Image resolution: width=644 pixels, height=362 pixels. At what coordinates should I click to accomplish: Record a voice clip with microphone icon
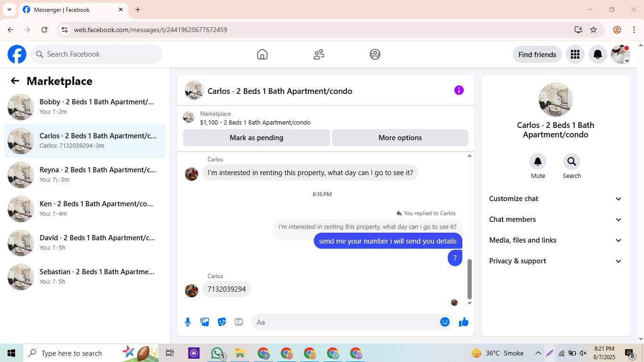(x=188, y=322)
